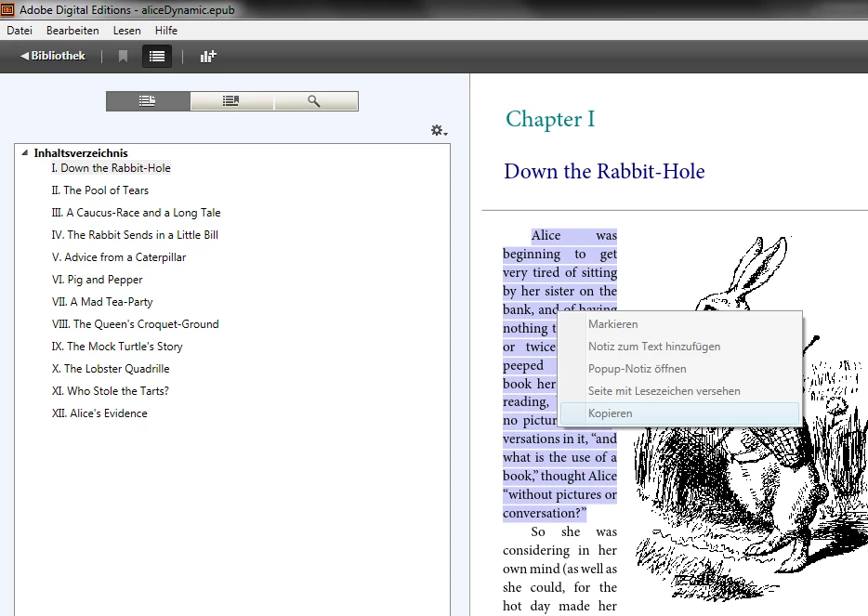Switch to bookmarks panel tab
Image resolution: width=868 pixels, height=616 pixels.
(x=231, y=101)
